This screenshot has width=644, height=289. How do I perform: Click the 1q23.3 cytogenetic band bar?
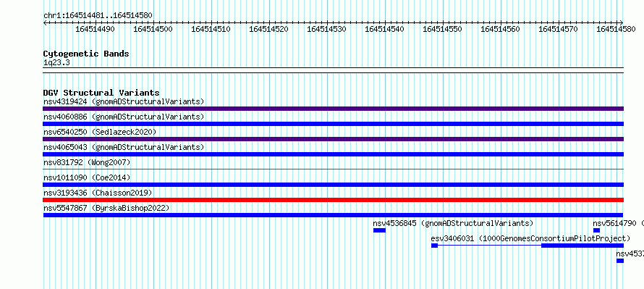(333, 70)
